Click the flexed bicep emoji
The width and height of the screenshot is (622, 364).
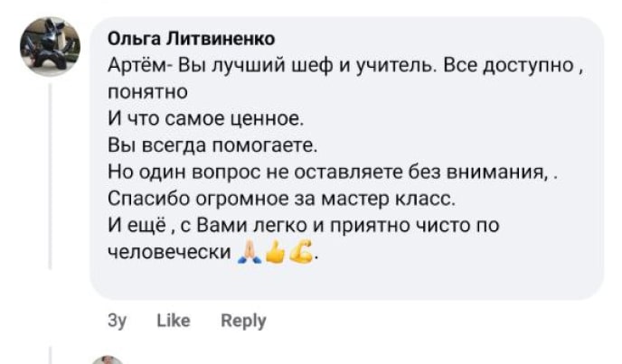pos(302,255)
